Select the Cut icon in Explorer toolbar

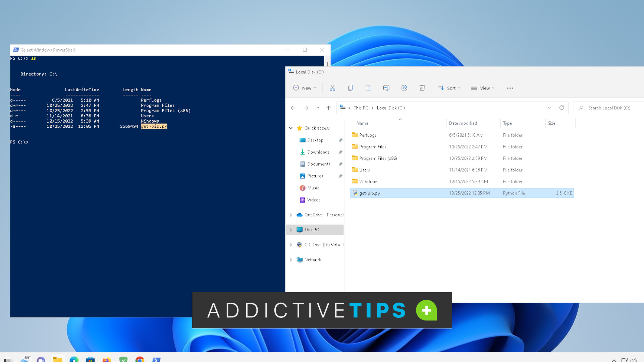[332, 88]
